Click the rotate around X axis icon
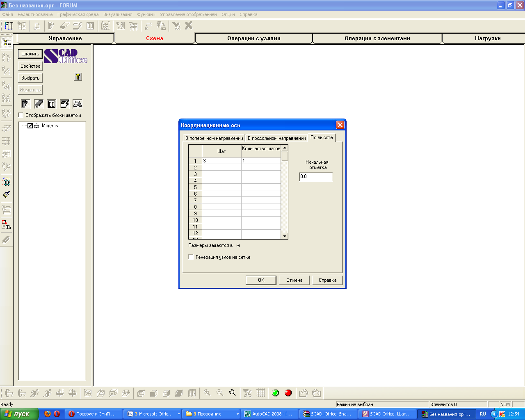 9,393
